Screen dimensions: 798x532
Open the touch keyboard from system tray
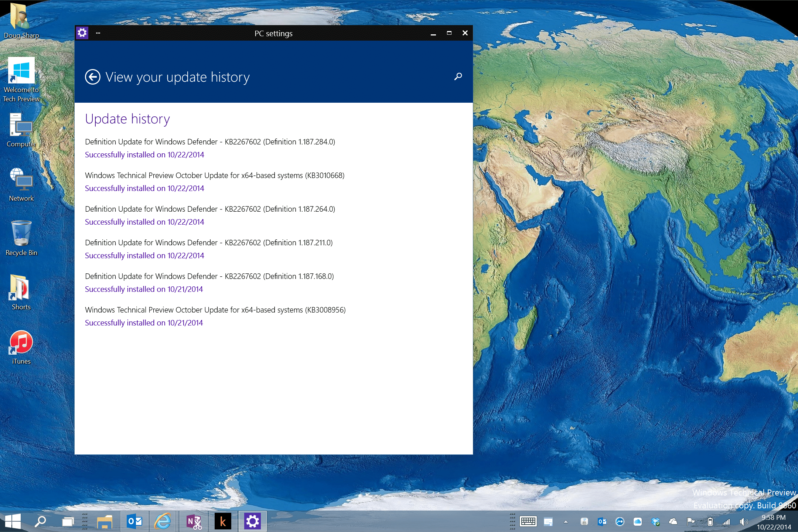(528, 521)
